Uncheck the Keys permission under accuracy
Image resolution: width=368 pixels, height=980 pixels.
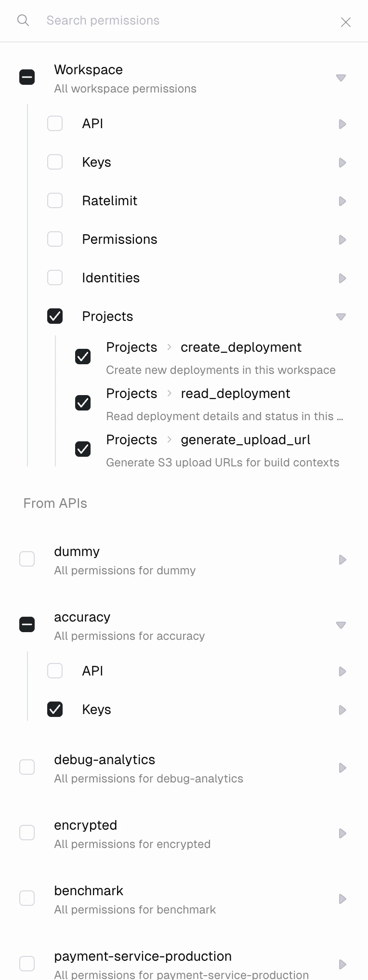55,709
